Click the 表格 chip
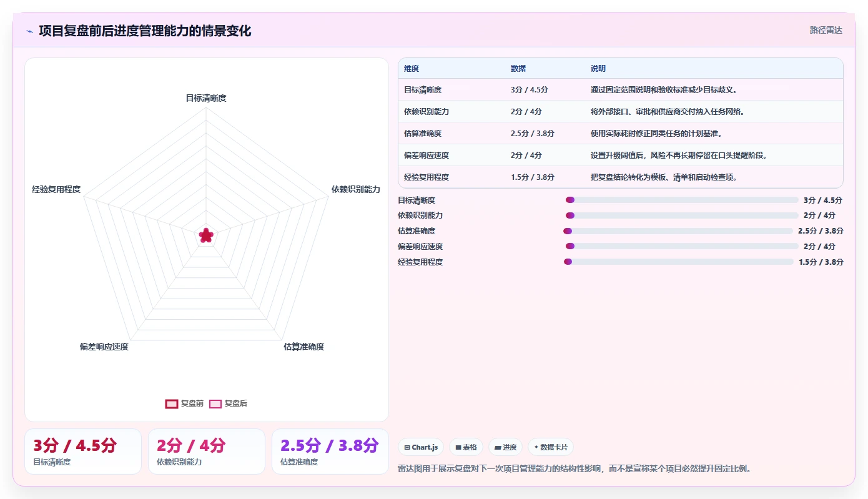The height and width of the screenshot is (499, 868). click(466, 447)
